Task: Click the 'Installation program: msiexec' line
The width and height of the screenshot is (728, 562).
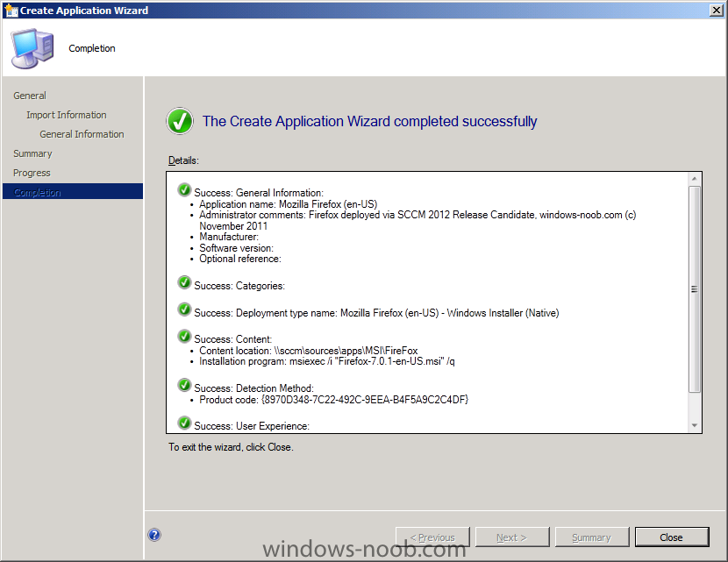Action: click(327, 361)
